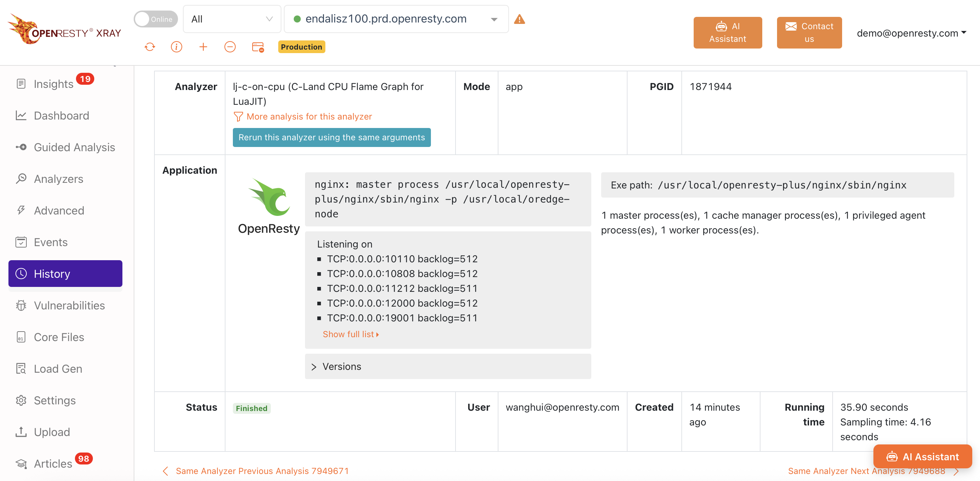Open demo@openresty.com account menu
Viewport: 980px width, 481px height.
[911, 33]
